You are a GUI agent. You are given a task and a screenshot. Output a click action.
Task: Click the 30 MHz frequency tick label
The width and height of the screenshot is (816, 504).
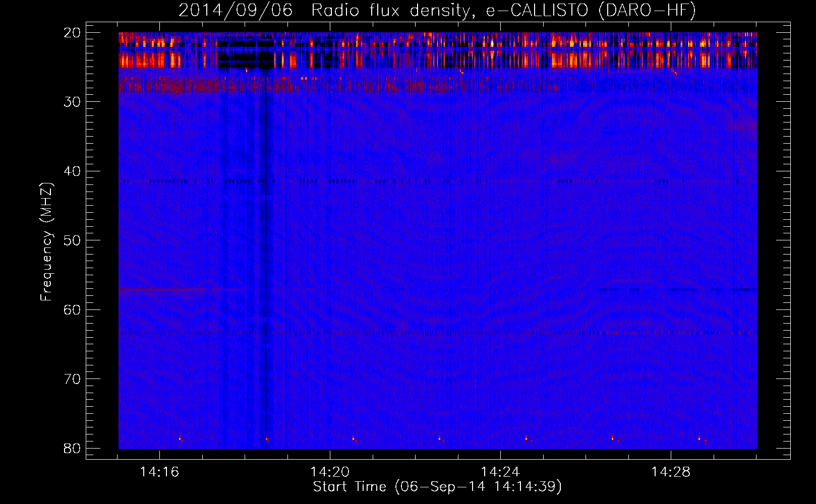(x=73, y=102)
